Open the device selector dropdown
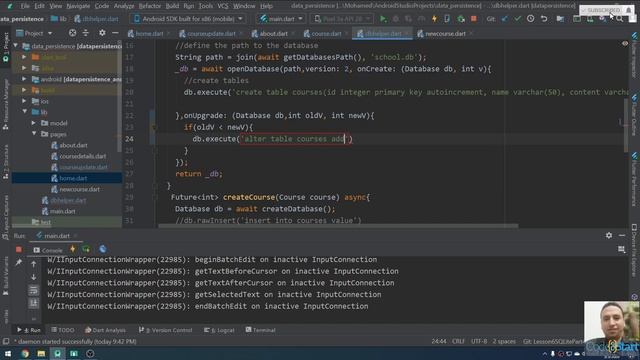Screen dimensions: 640x360 point(342,19)
